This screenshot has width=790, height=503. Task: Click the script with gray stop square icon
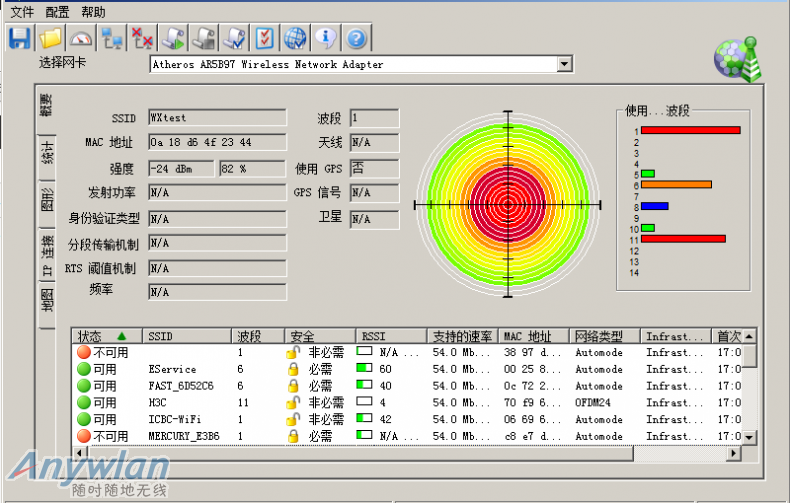tap(204, 38)
